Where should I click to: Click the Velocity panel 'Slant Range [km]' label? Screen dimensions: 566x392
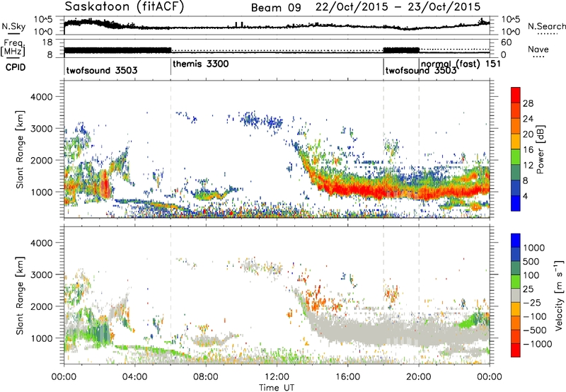[20, 296]
